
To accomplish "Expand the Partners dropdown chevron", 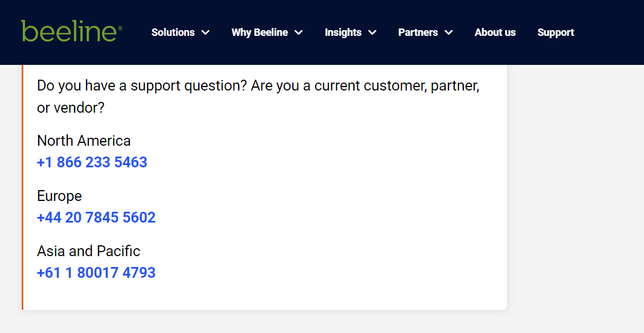I will (x=449, y=32).
